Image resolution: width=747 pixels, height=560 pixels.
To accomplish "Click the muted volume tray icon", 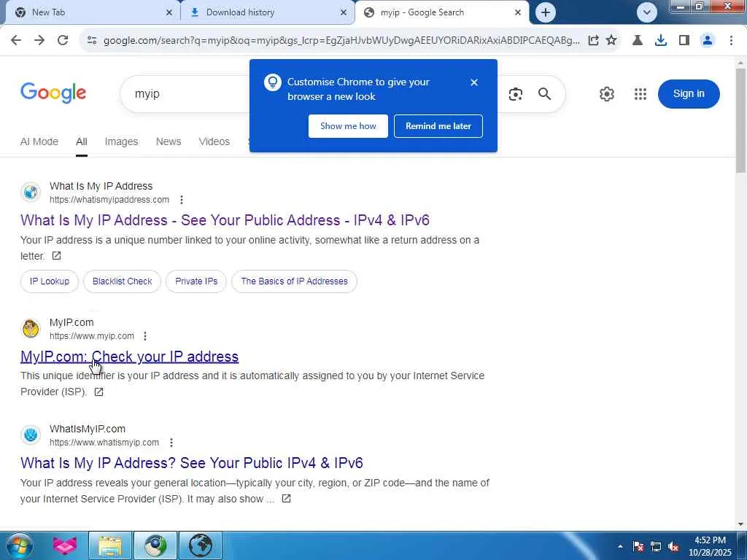I will (x=673, y=547).
